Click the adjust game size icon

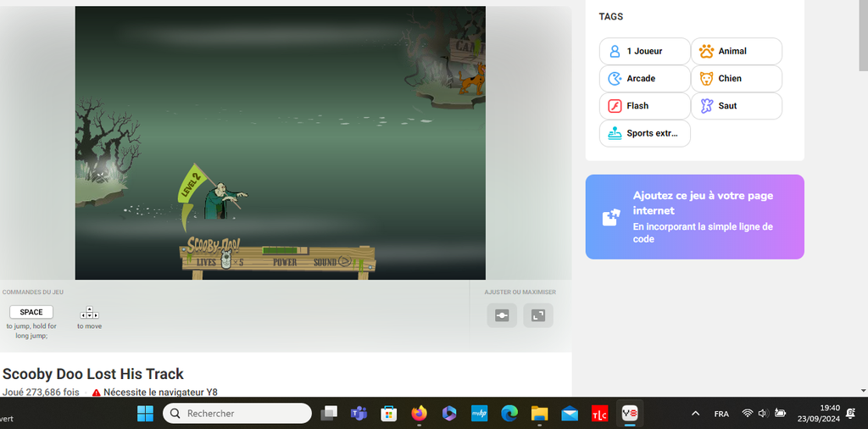[x=502, y=315]
